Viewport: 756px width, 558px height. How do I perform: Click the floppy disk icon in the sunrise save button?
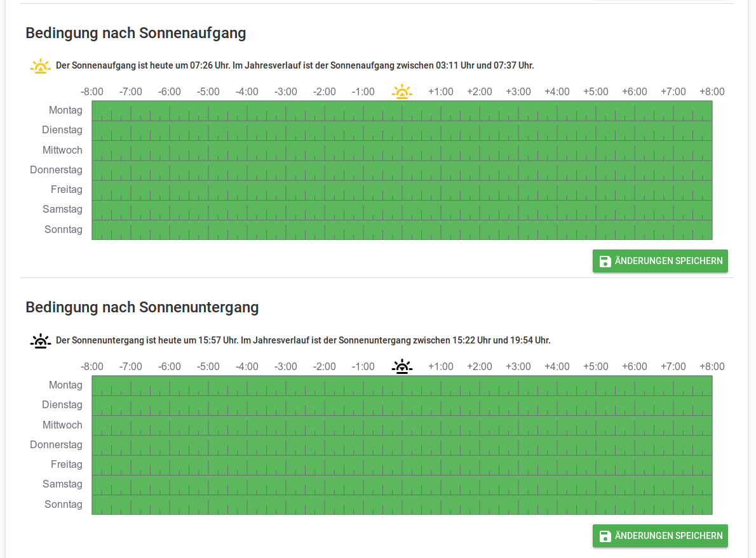[605, 261]
